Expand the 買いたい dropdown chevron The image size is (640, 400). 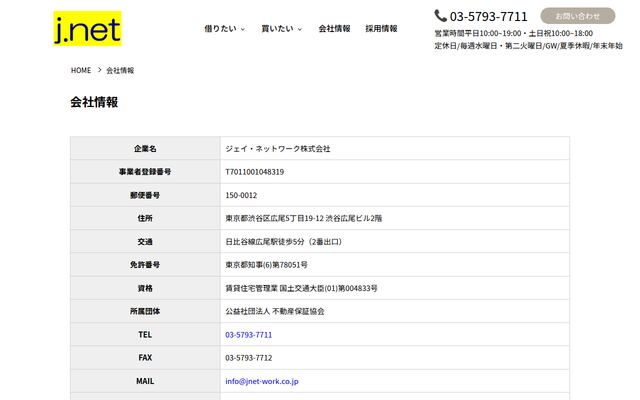click(x=300, y=29)
